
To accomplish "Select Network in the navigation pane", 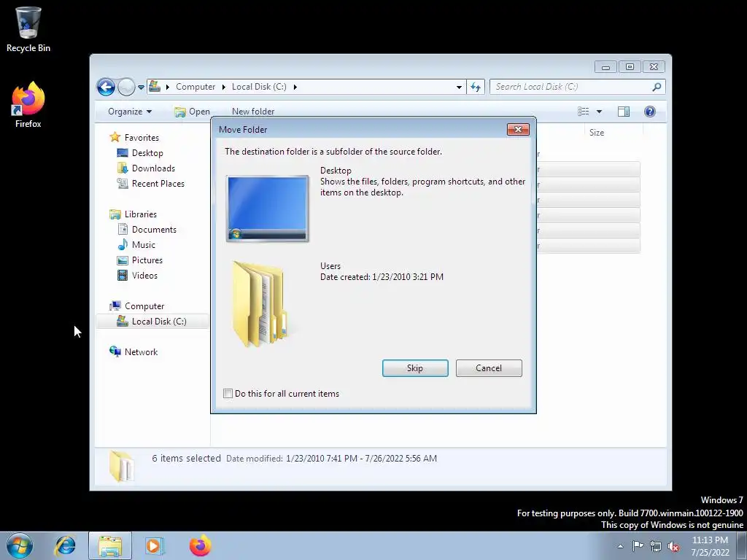I will tap(141, 352).
